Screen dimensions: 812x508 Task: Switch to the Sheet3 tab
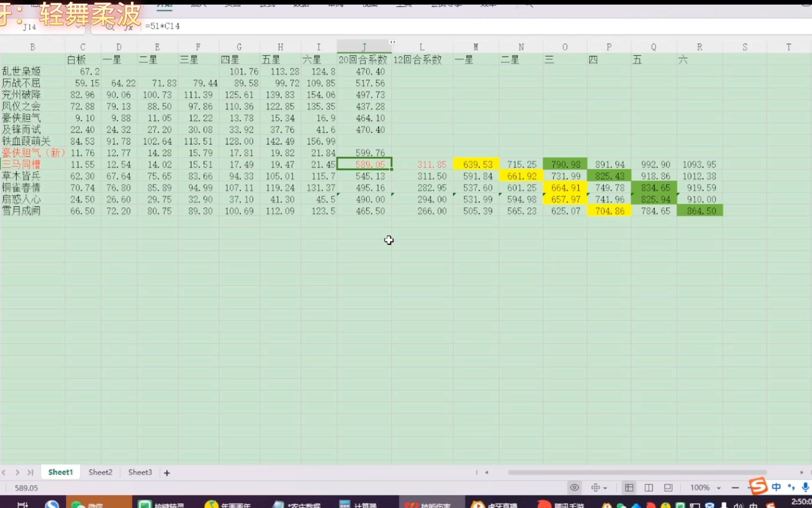tap(140, 472)
